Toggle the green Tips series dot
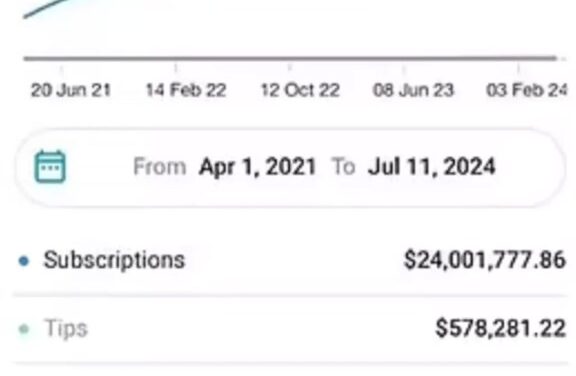Viewport: 576px width, 376px height. click(24, 329)
